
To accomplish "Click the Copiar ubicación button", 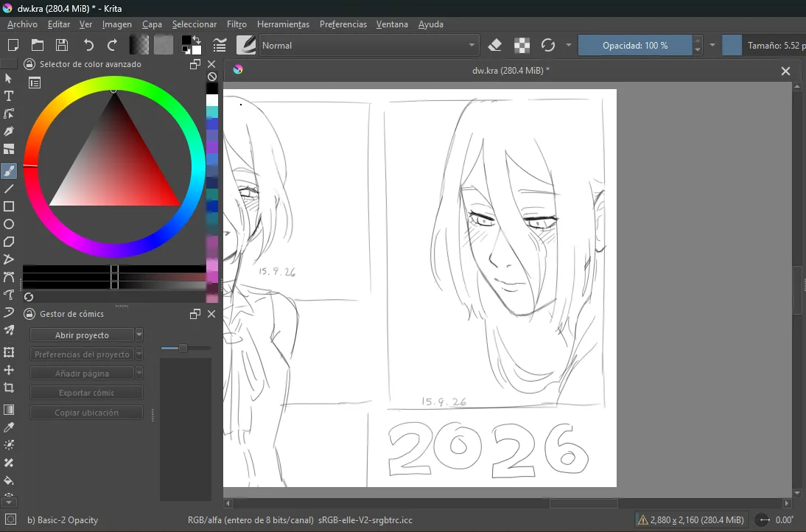I will point(86,413).
